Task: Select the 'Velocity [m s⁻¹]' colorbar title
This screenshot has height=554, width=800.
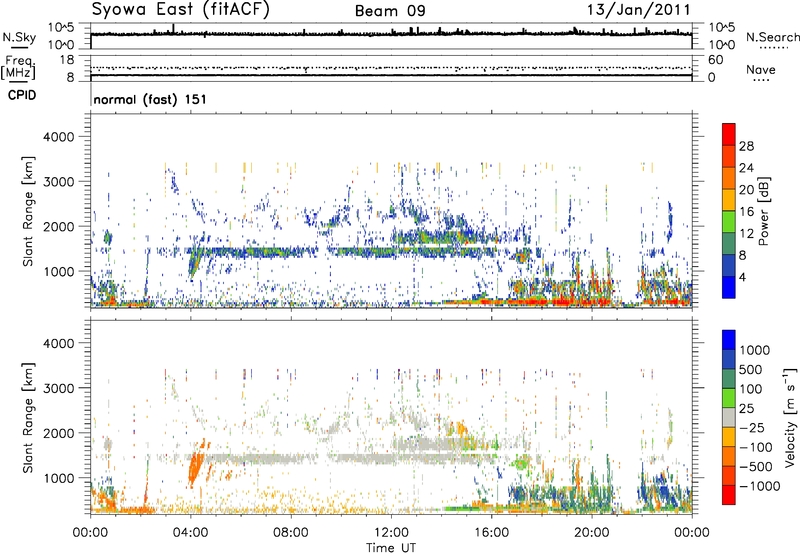Action: point(790,417)
